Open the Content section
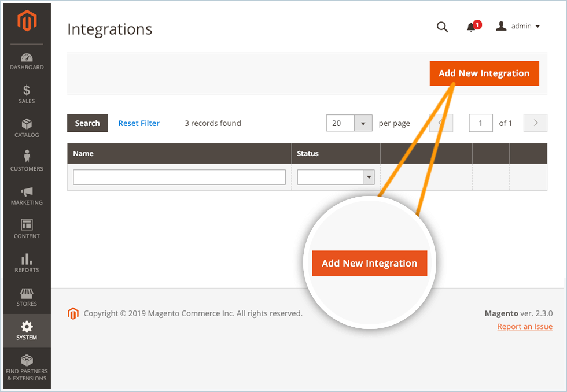 pos(27,230)
